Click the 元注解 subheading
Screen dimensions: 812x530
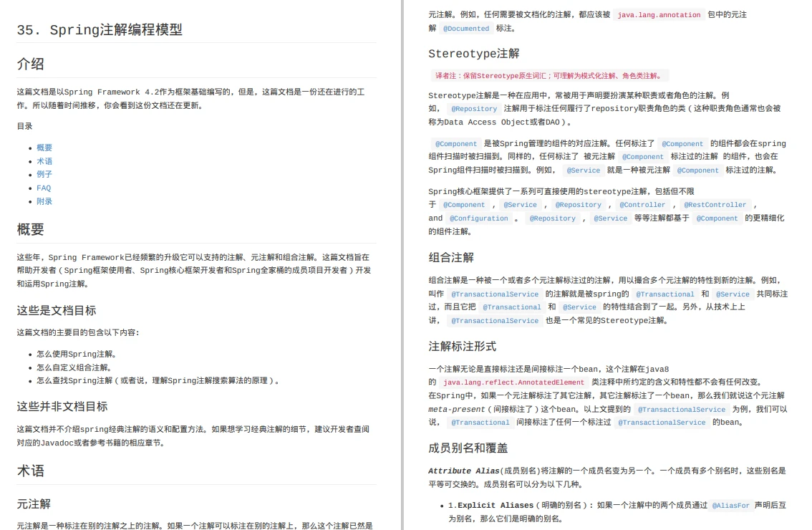pyautogui.click(x=34, y=503)
